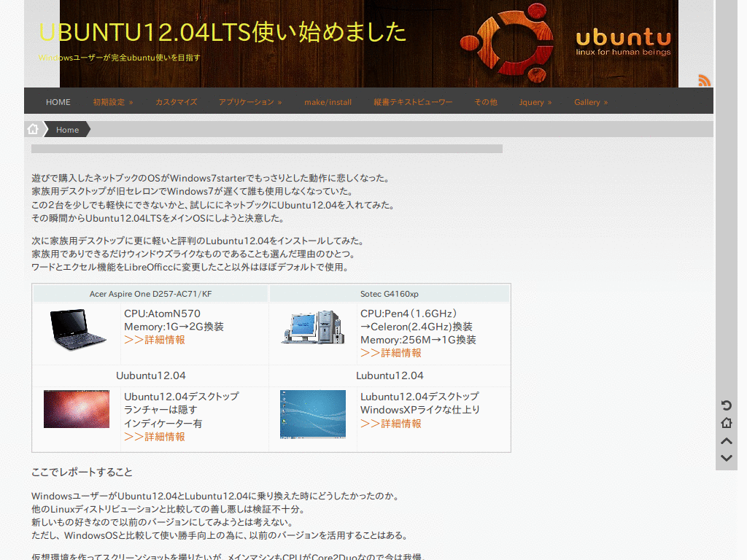Viewport: 747px width, 560px height.
Task: Click the Home breadcrumb label
Action: coord(67,130)
